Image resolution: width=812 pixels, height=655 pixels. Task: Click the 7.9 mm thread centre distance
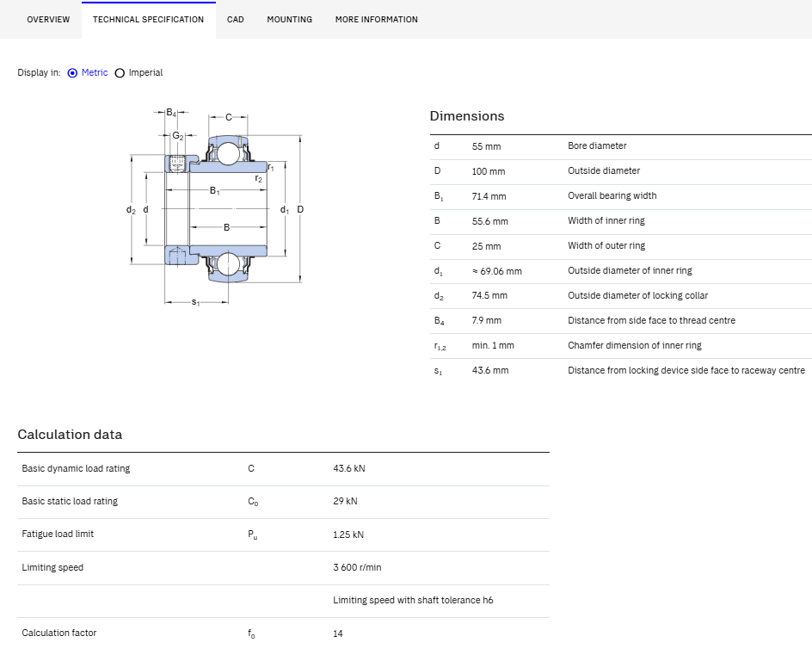pos(486,320)
